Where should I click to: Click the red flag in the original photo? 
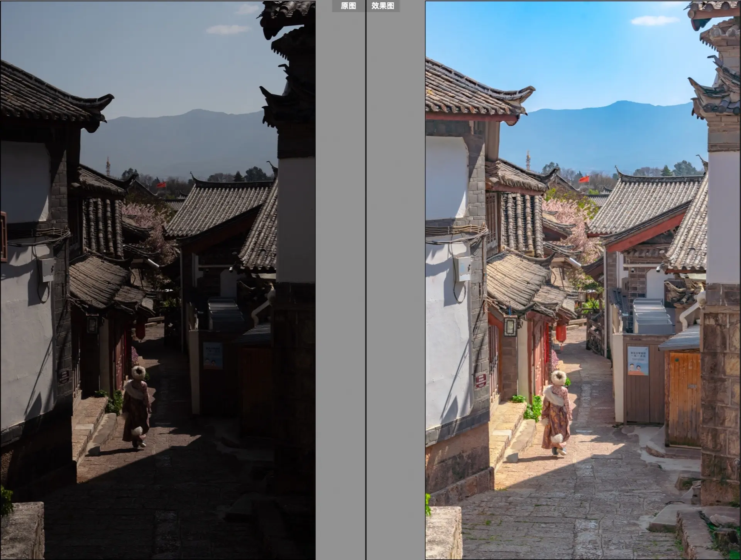pos(161,184)
